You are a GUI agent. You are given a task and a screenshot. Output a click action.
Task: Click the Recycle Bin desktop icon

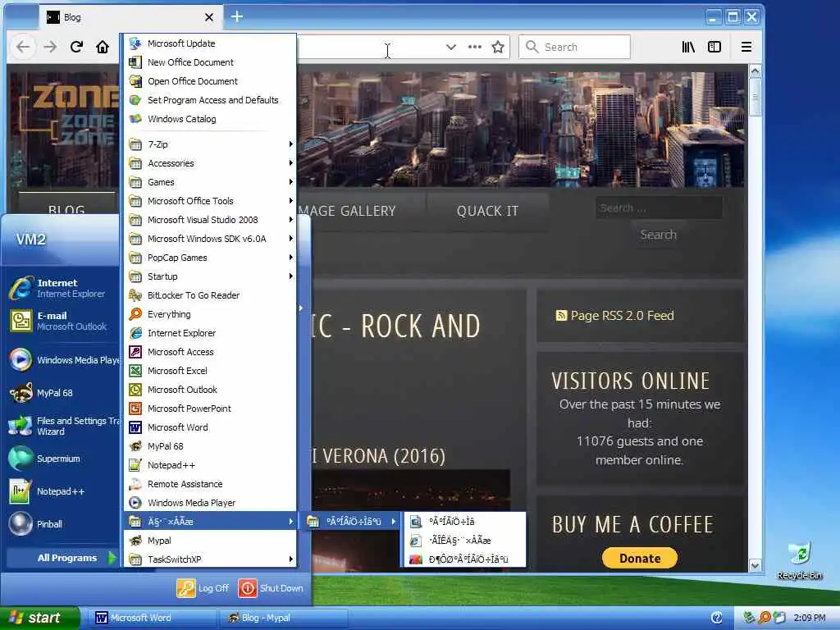point(799,559)
